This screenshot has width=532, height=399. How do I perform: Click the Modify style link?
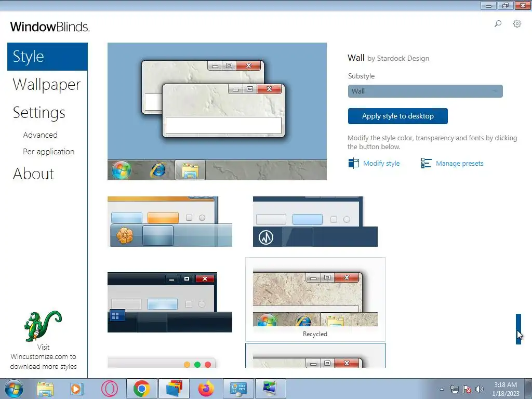[381, 164]
